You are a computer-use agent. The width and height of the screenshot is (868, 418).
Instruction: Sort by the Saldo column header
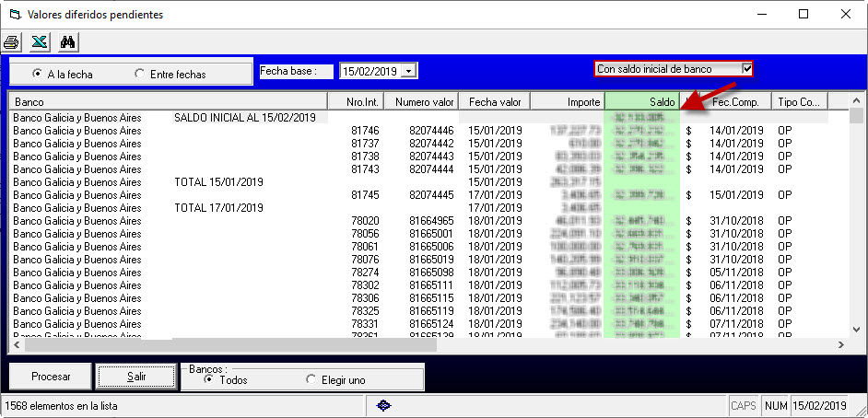tap(642, 101)
